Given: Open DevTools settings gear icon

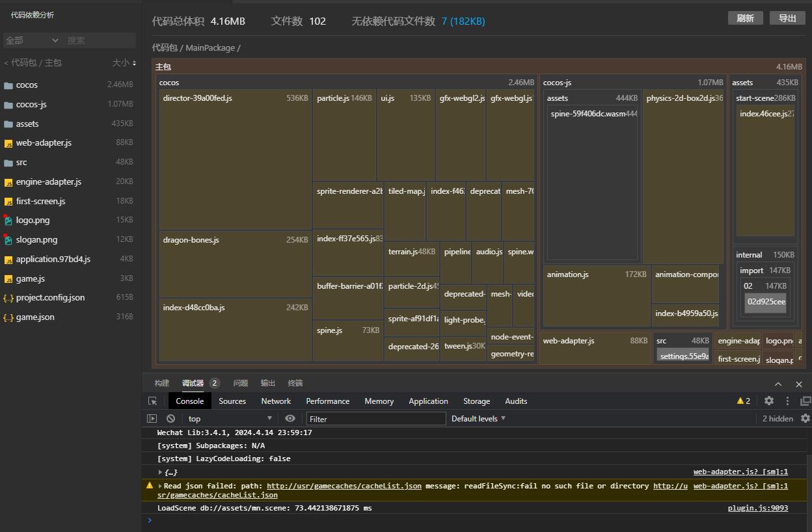Looking at the screenshot, I should (x=769, y=401).
